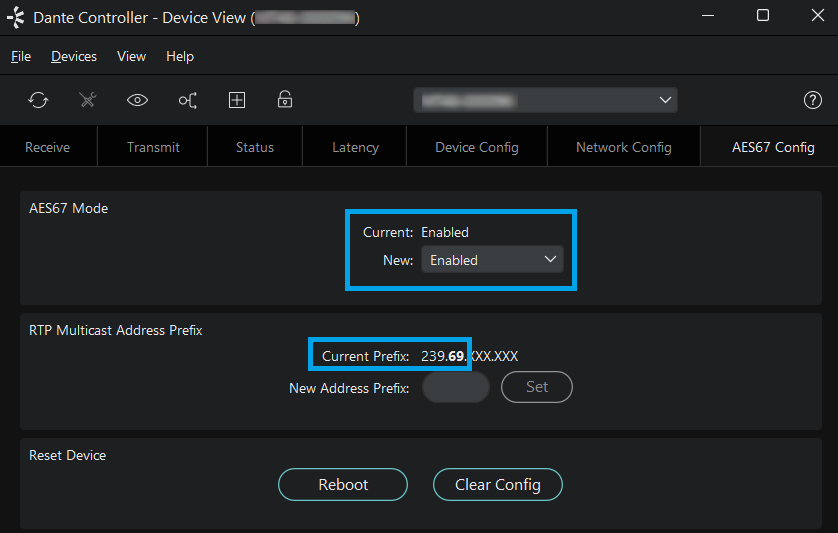Screen dimensions: 838x533
Task: Switch to the Status tab
Action: 255,147
